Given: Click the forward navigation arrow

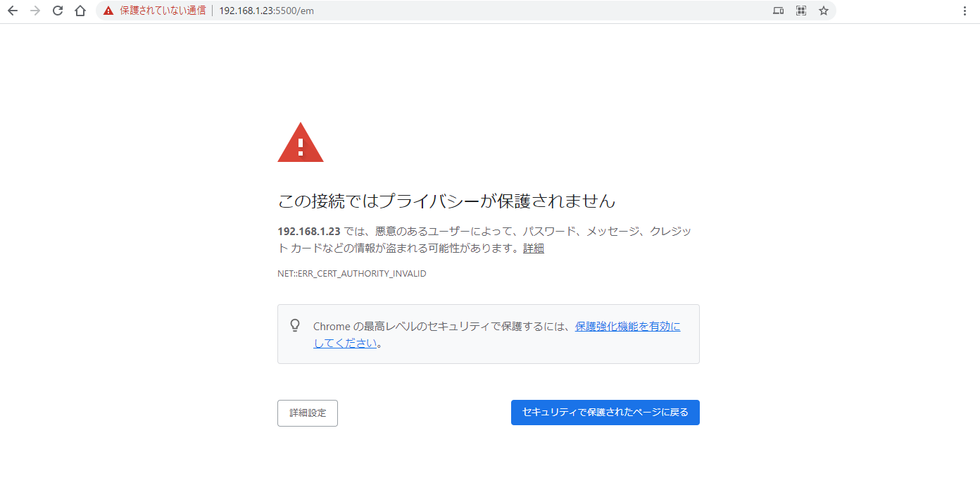Looking at the screenshot, I should pyautogui.click(x=35, y=11).
